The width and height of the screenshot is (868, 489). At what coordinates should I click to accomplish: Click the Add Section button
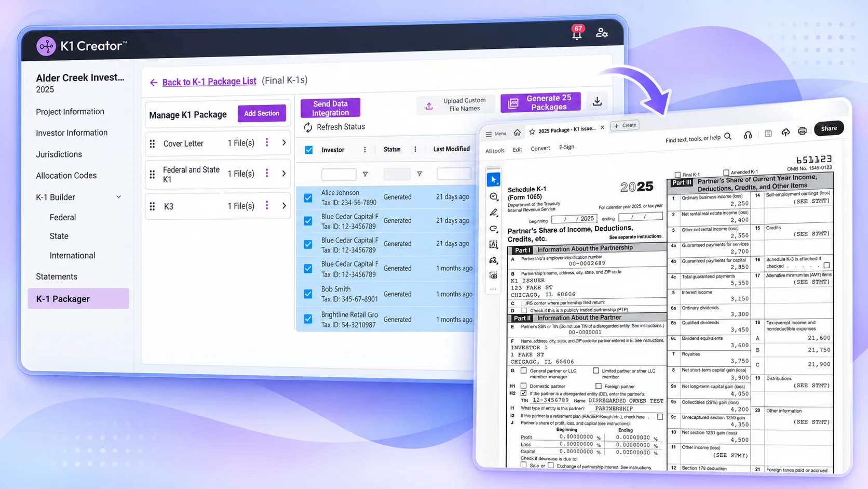(x=262, y=113)
